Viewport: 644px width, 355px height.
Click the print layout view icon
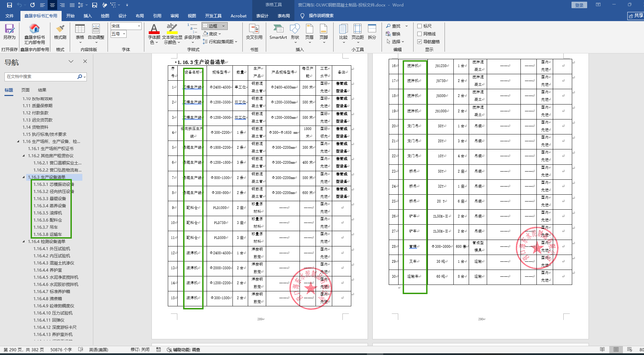[616, 350]
